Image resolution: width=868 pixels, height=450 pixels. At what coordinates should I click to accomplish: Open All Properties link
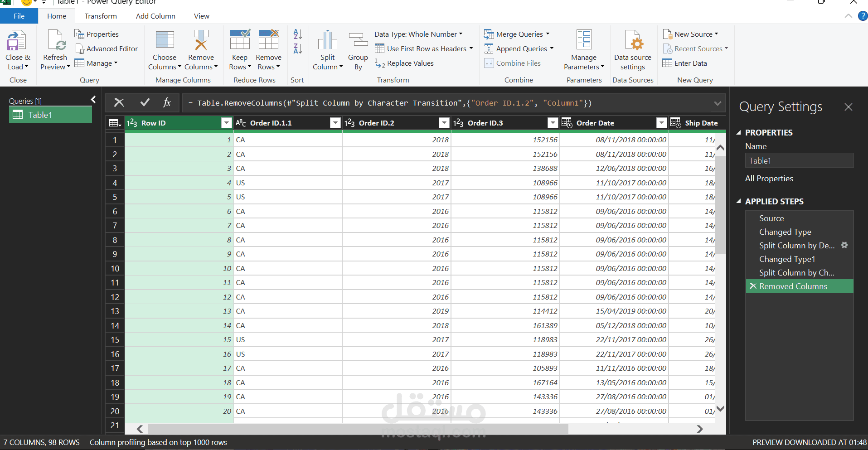point(769,178)
